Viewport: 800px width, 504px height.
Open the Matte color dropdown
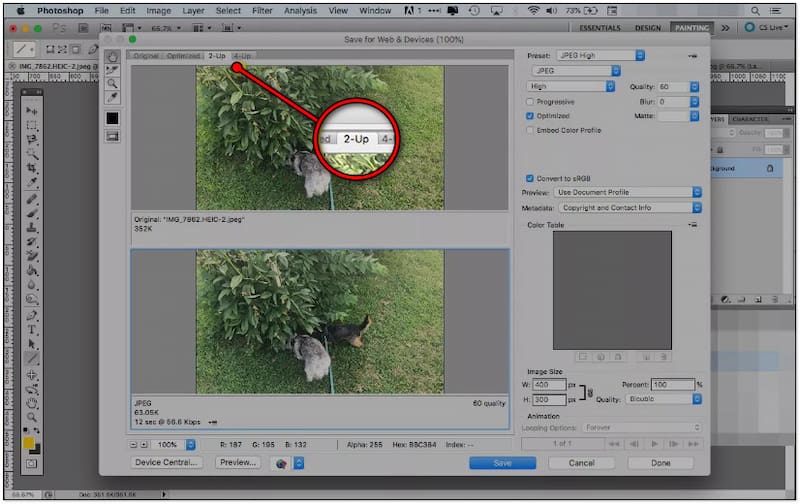point(694,116)
